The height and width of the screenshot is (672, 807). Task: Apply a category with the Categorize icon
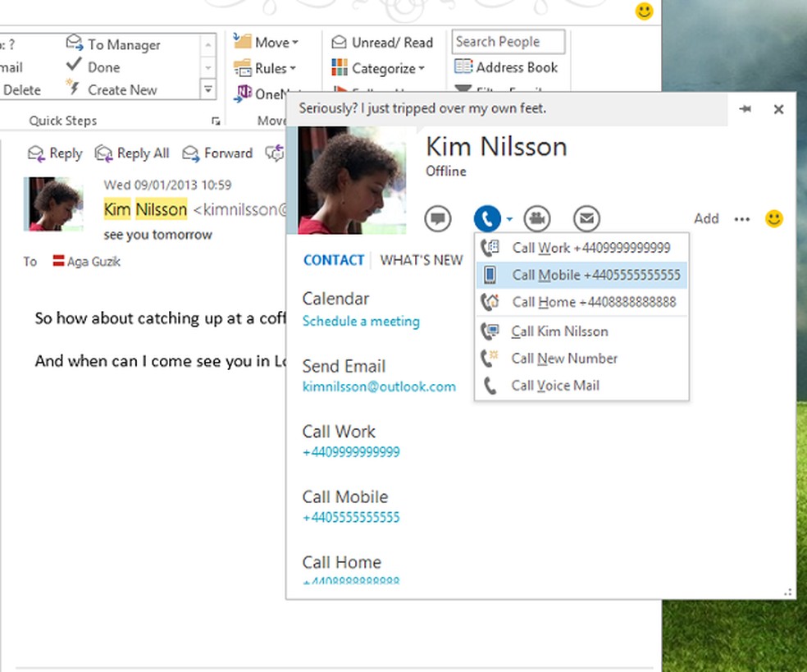[378, 67]
